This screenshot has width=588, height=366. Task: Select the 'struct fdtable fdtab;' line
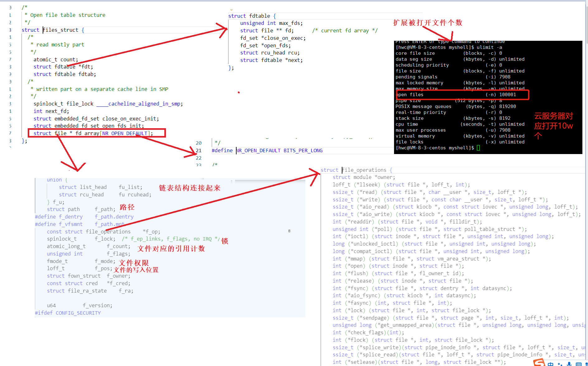pyautogui.click(x=65, y=74)
